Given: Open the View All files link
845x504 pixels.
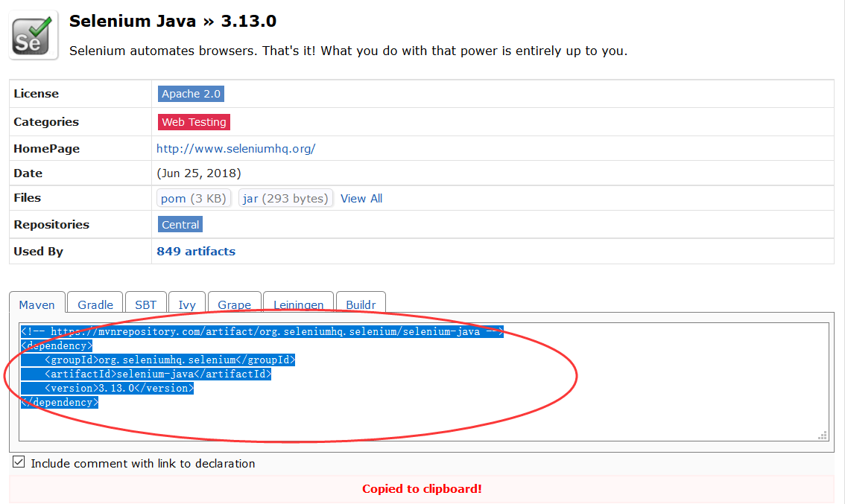Looking at the screenshot, I should click(361, 199).
